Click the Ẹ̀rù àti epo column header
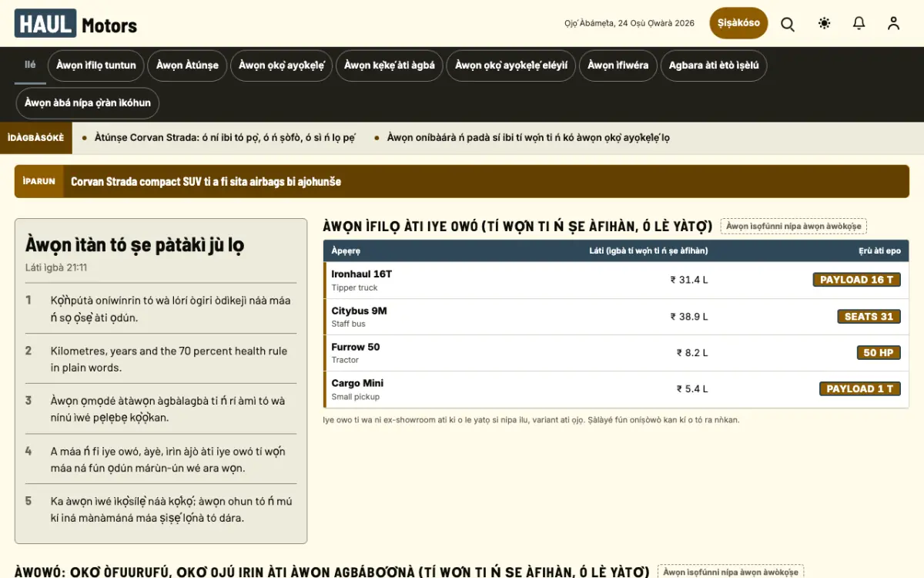The width and height of the screenshot is (924, 578). (x=879, y=250)
